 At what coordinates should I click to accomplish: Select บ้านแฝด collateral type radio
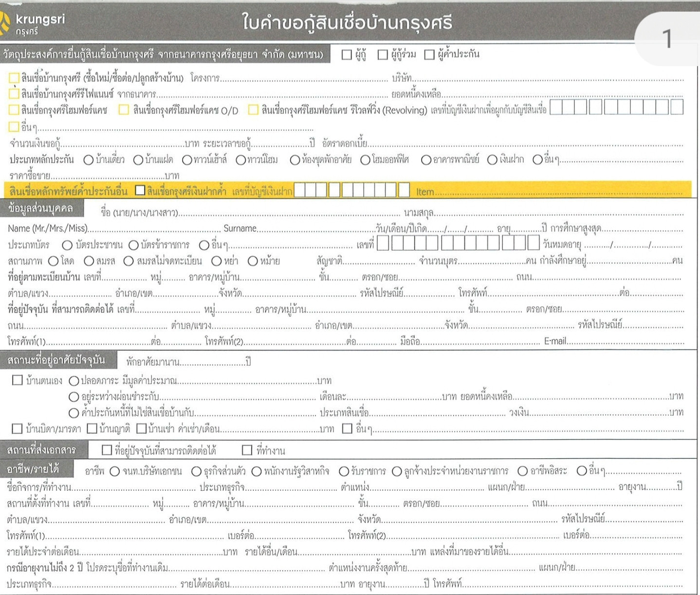click(138, 160)
